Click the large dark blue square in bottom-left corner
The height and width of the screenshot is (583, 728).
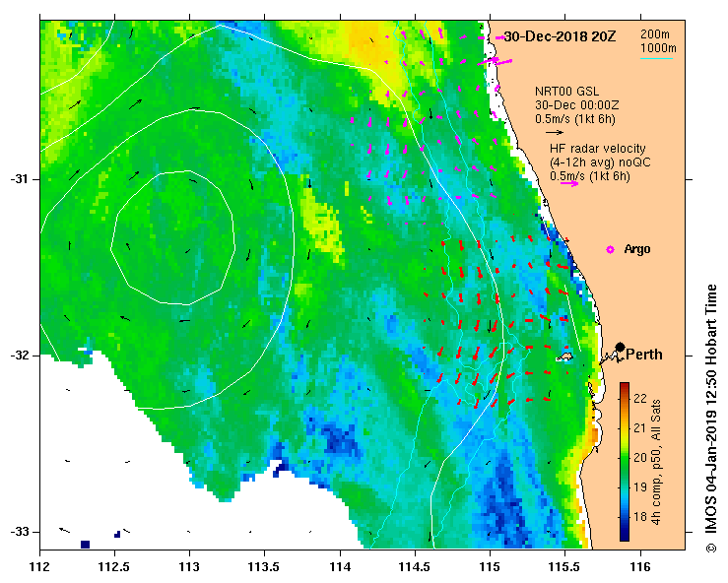click(85, 545)
